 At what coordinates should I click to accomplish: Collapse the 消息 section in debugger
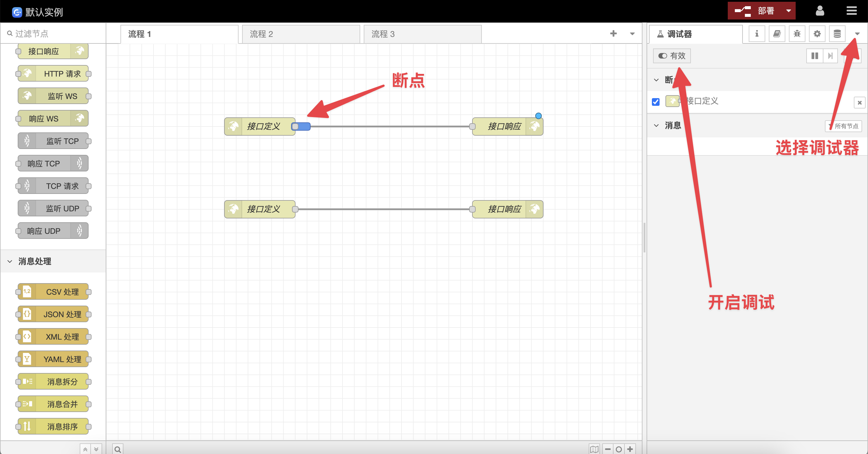point(656,126)
